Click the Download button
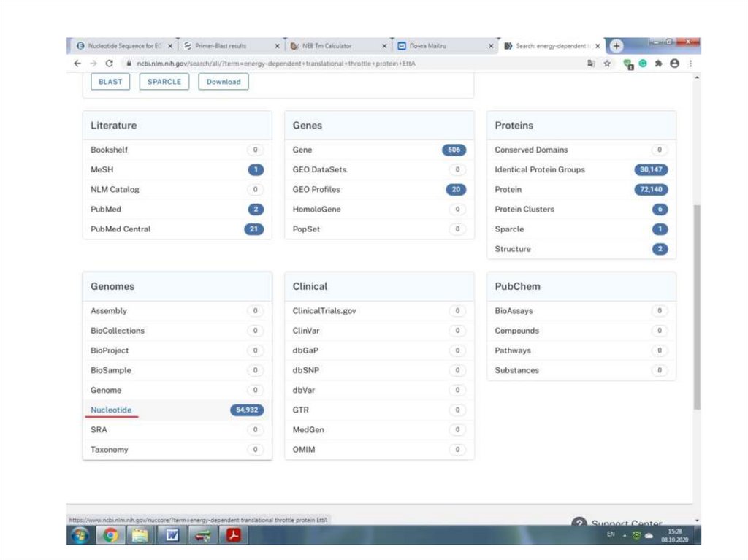The image size is (748, 560). point(224,82)
